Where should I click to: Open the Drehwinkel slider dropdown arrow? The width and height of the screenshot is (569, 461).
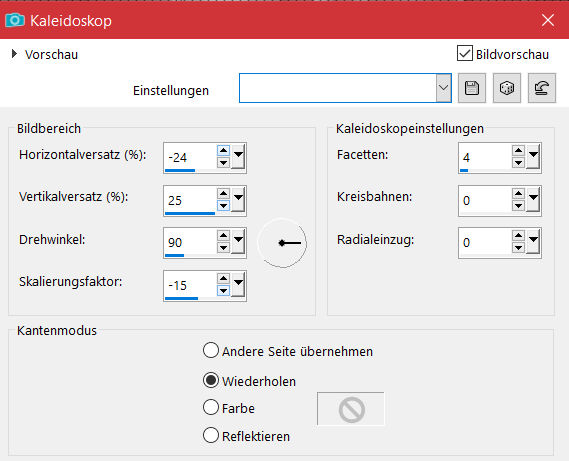click(x=238, y=242)
